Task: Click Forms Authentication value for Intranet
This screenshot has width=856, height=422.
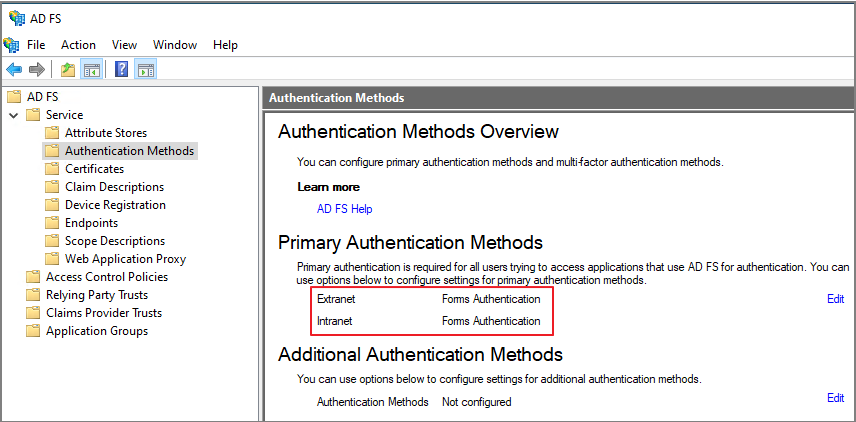Action: pos(491,321)
